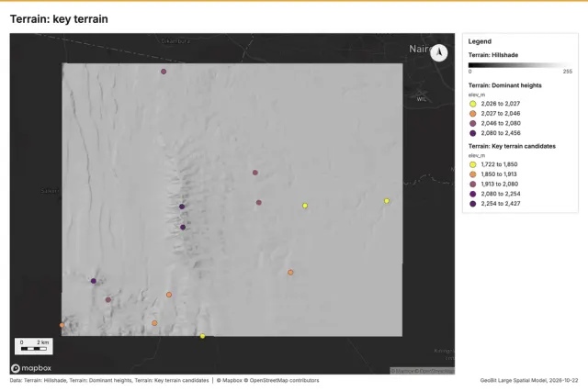Click the '2,080 to 2,456' legend label

click(501, 133)
